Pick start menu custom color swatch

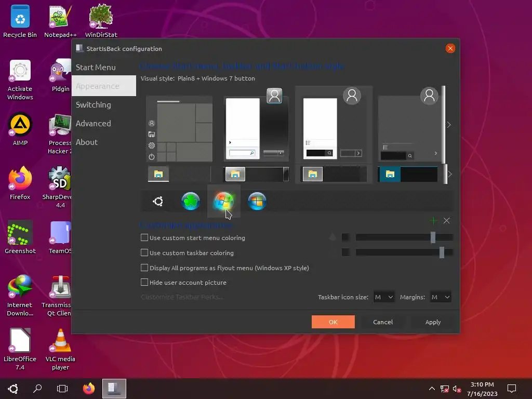pos(345,237)
